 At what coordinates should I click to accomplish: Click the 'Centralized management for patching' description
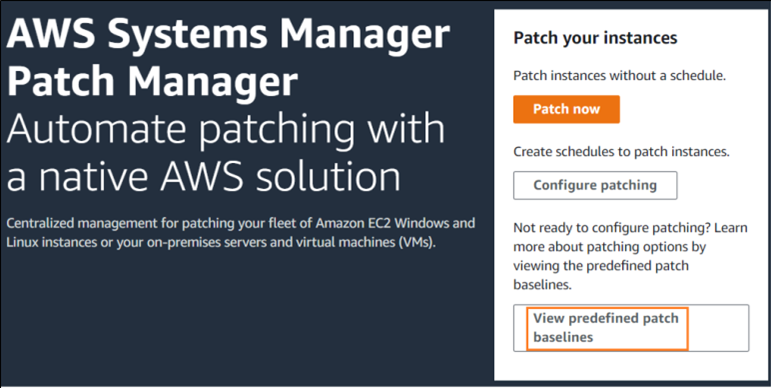(240, 233)
